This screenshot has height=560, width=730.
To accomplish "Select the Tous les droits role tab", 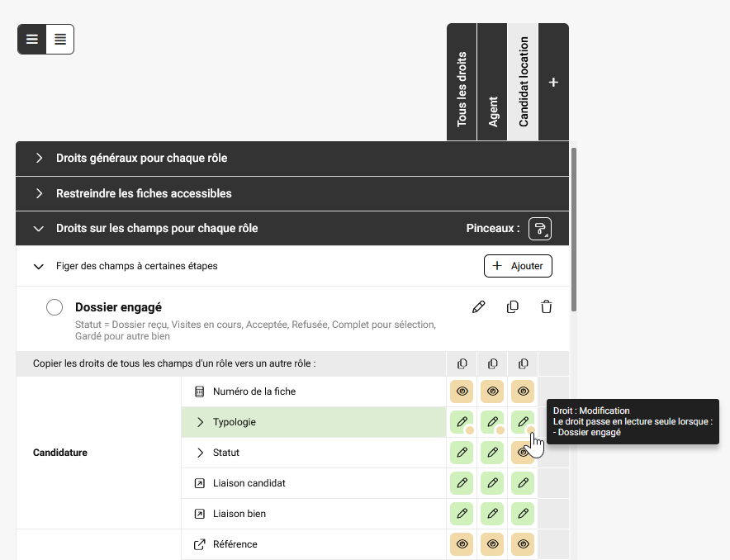I will tap(462, 83).
